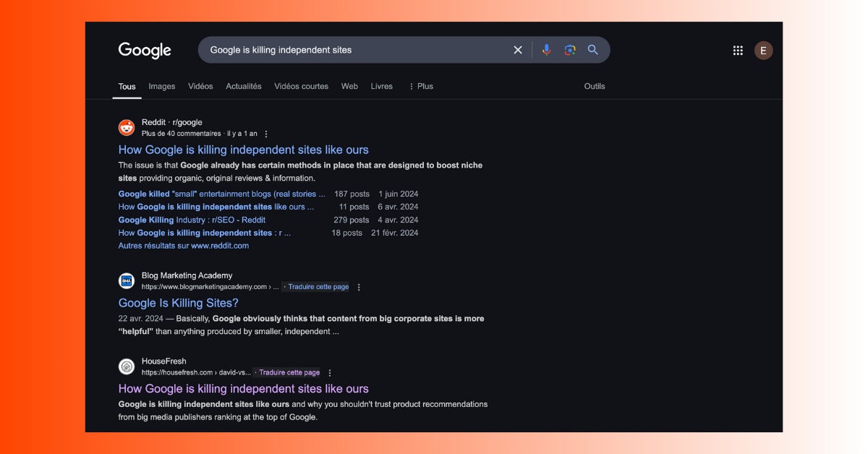Image resolution: width=868 pixels, height=454 pixels.
Task: Open three-dot options for the Reddit result
Action: click(266, 134)
